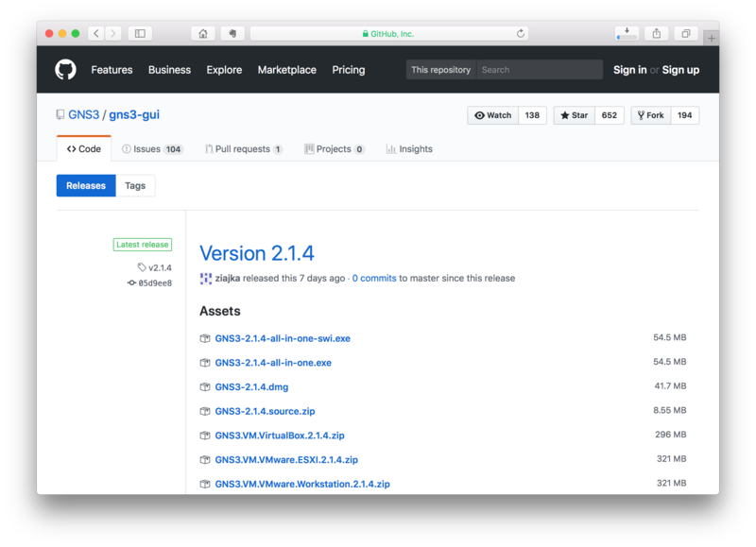Select the This repository search scope
The image size is (756, 547).
[441, 69]
